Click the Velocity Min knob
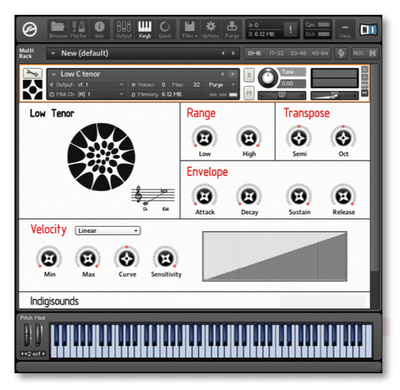This screenshot has width=400, height=390. click(49, 258)
